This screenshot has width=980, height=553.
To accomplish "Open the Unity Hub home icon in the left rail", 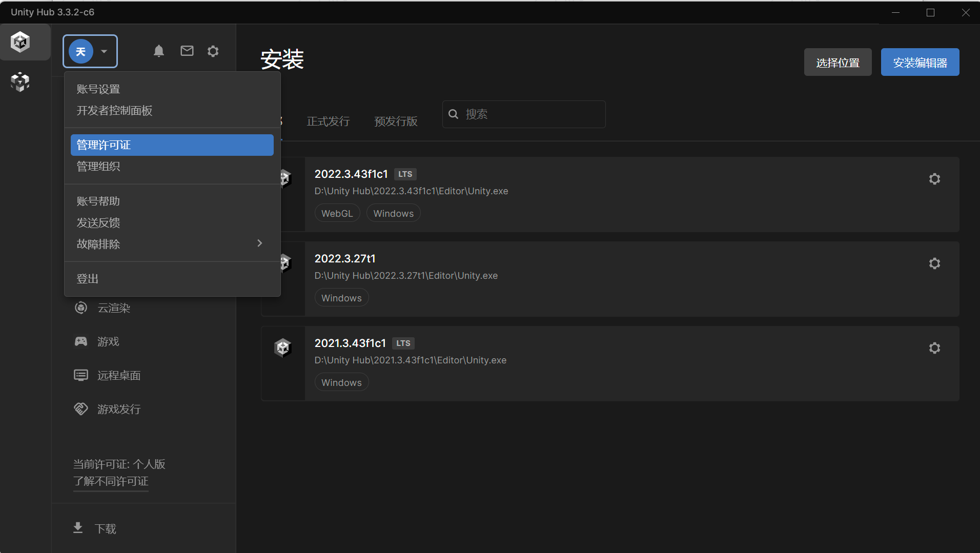I will click(x=21, y=42).
